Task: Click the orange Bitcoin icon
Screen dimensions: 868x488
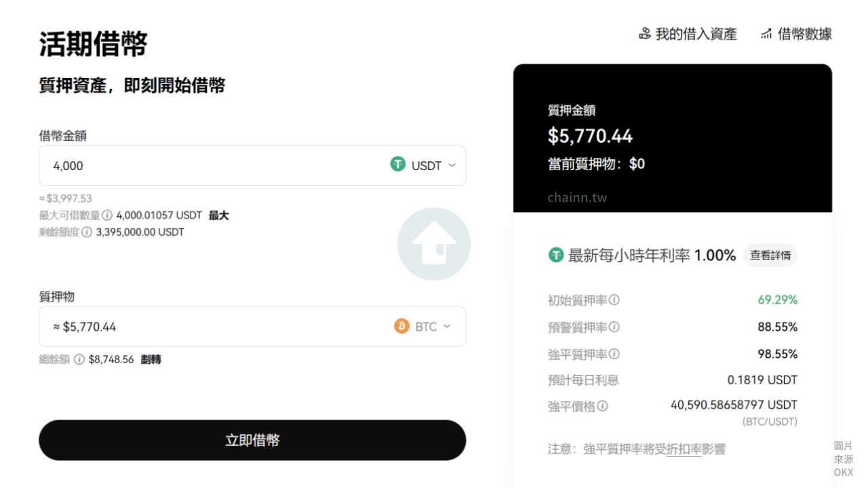Action: (x=402, y=327)
